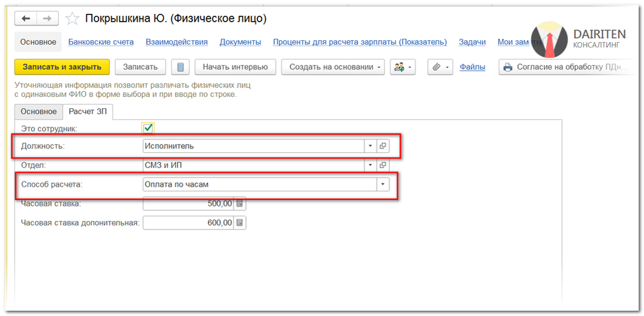Select the Расчет ЗП tab
Screen dimensions: 644x316
88,111
